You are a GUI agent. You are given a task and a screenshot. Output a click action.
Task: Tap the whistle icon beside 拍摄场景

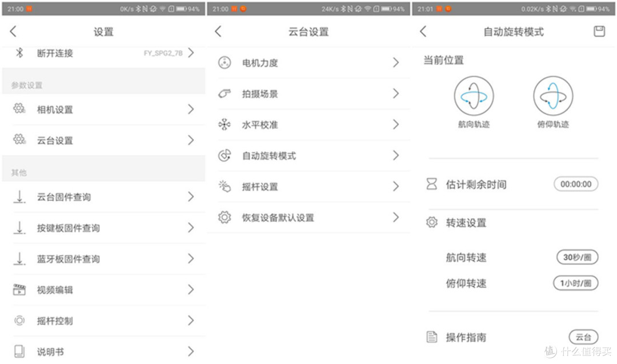point(225,94)
